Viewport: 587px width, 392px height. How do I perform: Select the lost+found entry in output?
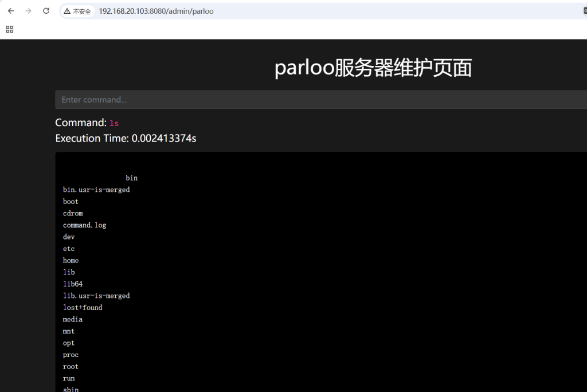tap(83, 308)
